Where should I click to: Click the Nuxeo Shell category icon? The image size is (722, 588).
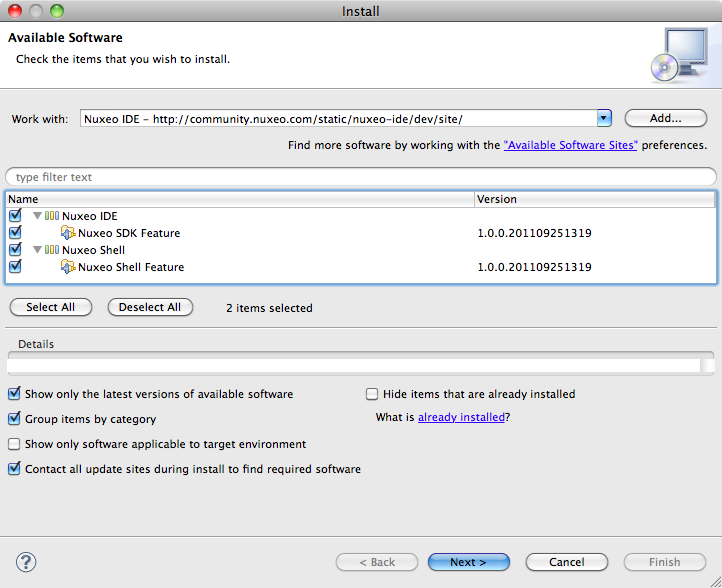pos(52,250)
